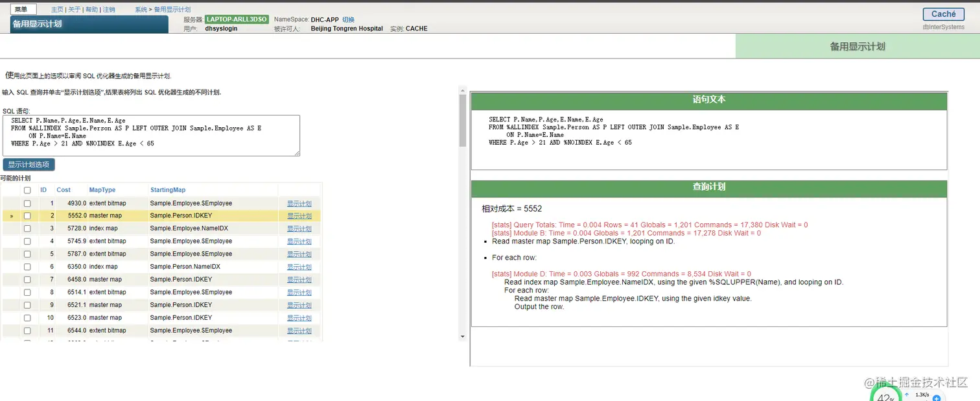Check the box for plan ID 9
This screenshot has width=980, height=401.
[27, 305]
